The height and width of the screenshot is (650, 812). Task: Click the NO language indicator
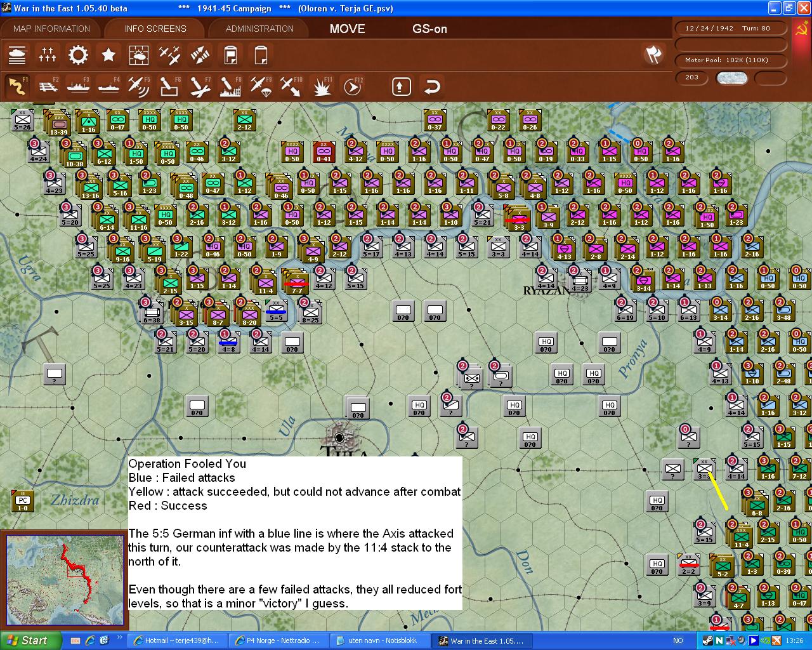pos(678,640)
